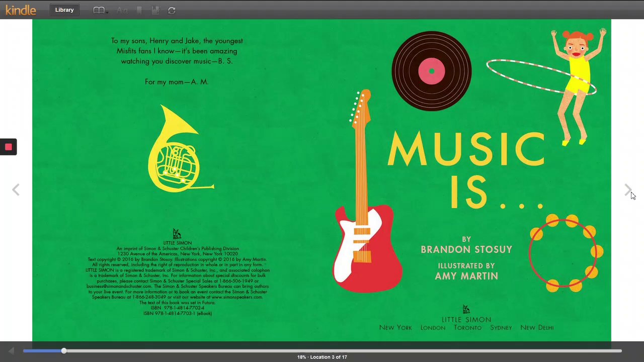
Task: Click the red stop recording button
Action: (x=9, y=147)
